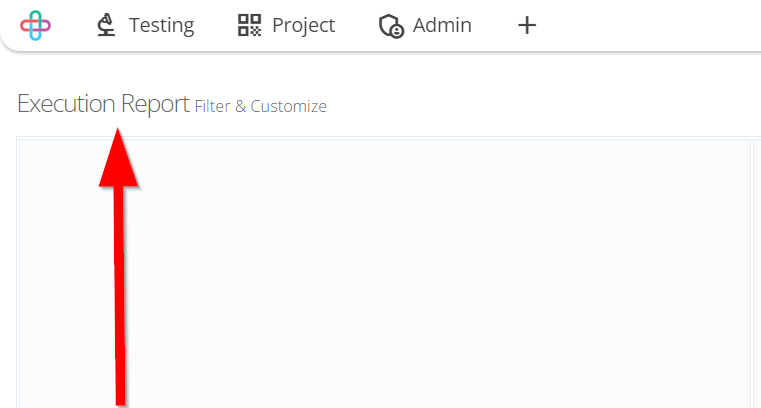Click the Execution Report page heading

pyautogui.click(x=103, y=103)
